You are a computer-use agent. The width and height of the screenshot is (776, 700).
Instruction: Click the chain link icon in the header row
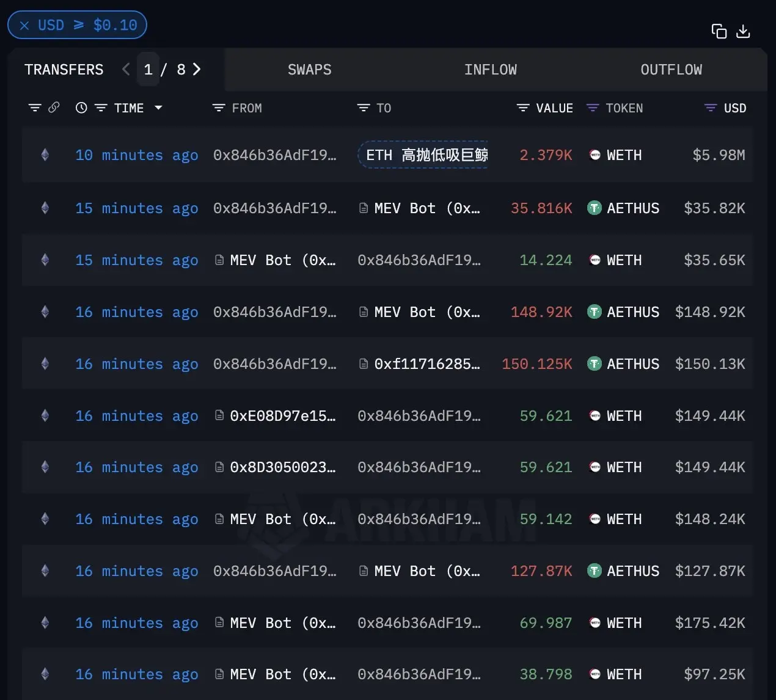(54, 107)
